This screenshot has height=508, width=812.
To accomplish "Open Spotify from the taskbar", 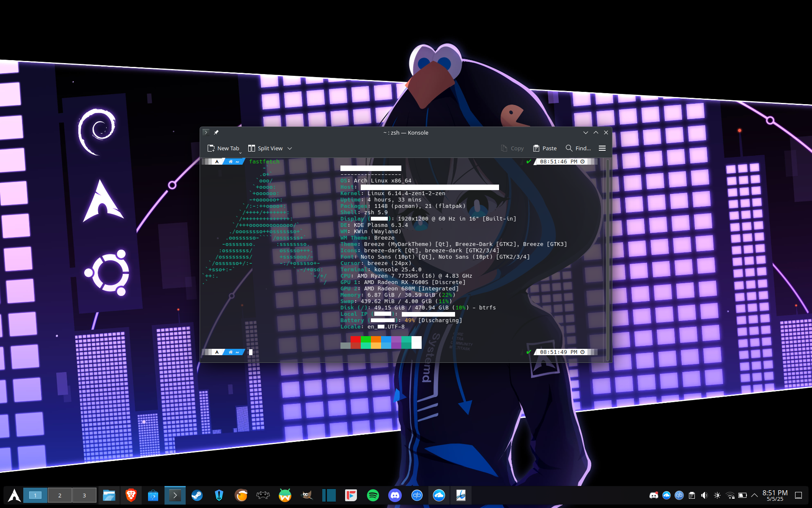I will (373, 495).
